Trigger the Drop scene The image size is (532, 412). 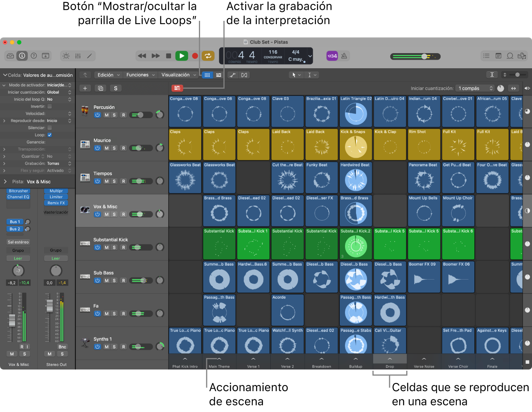point(390,359)
